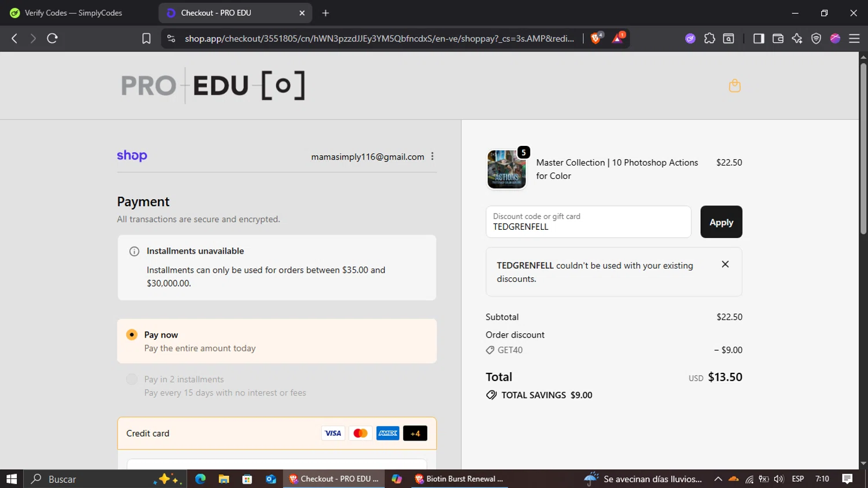Click Master Collection product title
Screen dimensions: 868x488
point(617,169)
